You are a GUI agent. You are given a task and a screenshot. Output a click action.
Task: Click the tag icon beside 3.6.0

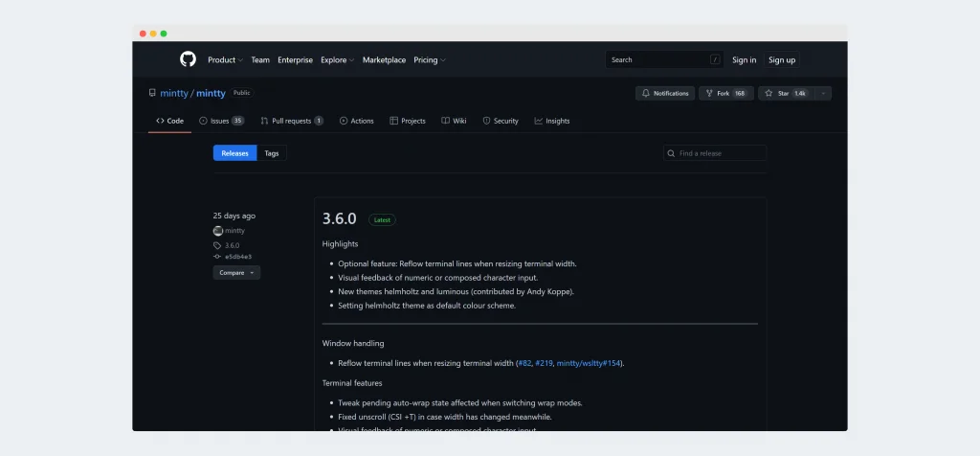click(x=217, y=246)
